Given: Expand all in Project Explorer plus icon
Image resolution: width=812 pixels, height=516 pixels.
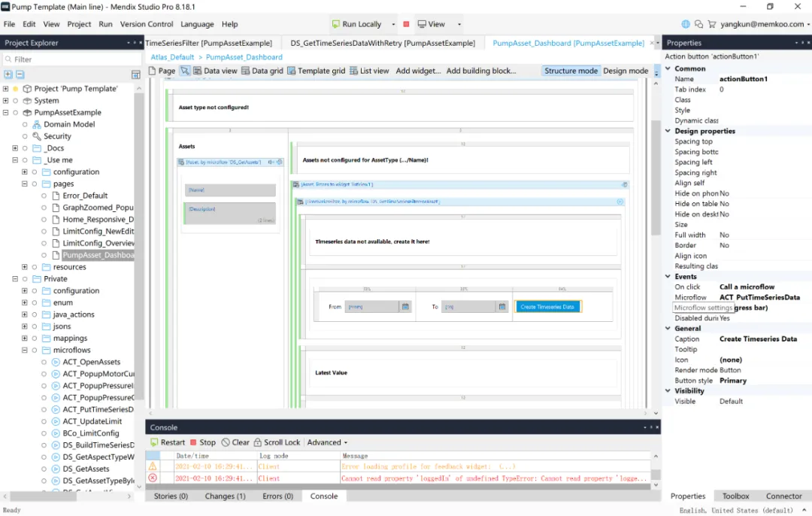Looking at the screenshot, I should (x=8, y=74).
